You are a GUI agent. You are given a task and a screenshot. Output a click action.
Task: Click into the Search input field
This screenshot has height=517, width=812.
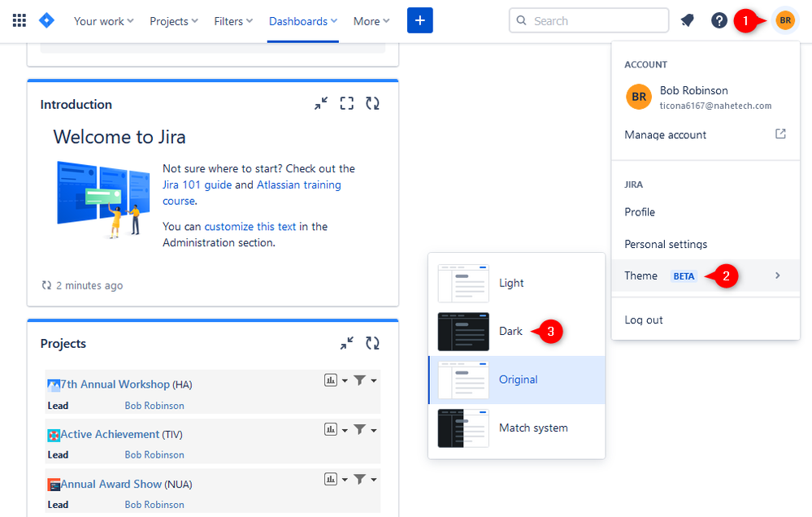coord(588,20)
